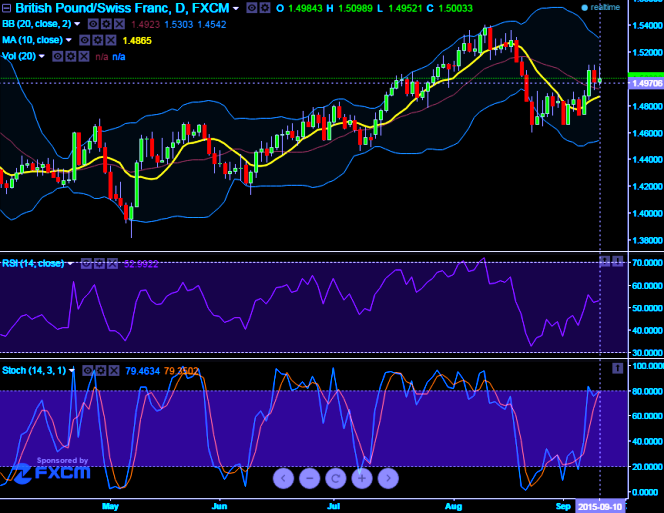Click the MA value 1.4865

tap(137, 41)
